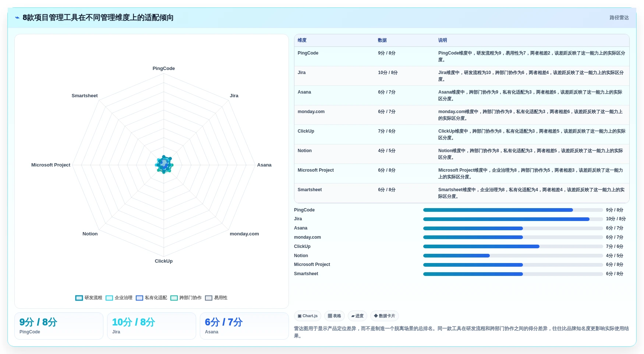Click the dashboard title 8款项目管理工具
Image resolution: width=644 pixels, height=354 pixels.
point(98,18)
